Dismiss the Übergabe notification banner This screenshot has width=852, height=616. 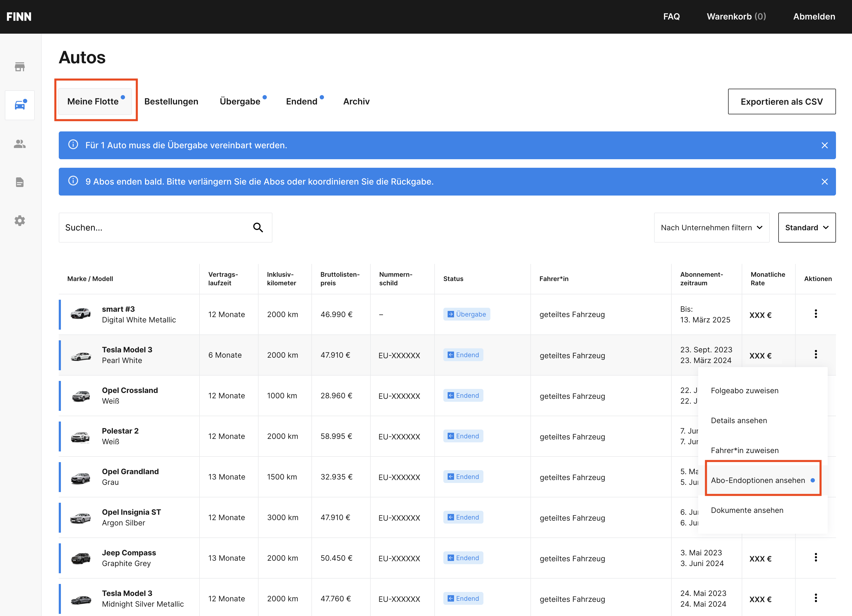824,145
